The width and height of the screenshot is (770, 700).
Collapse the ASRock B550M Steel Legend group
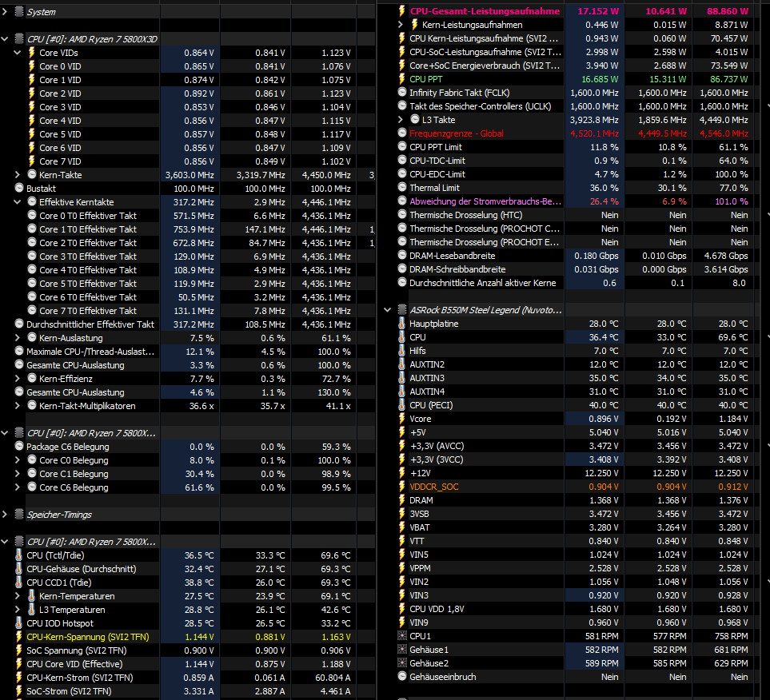tap(388, 310)
